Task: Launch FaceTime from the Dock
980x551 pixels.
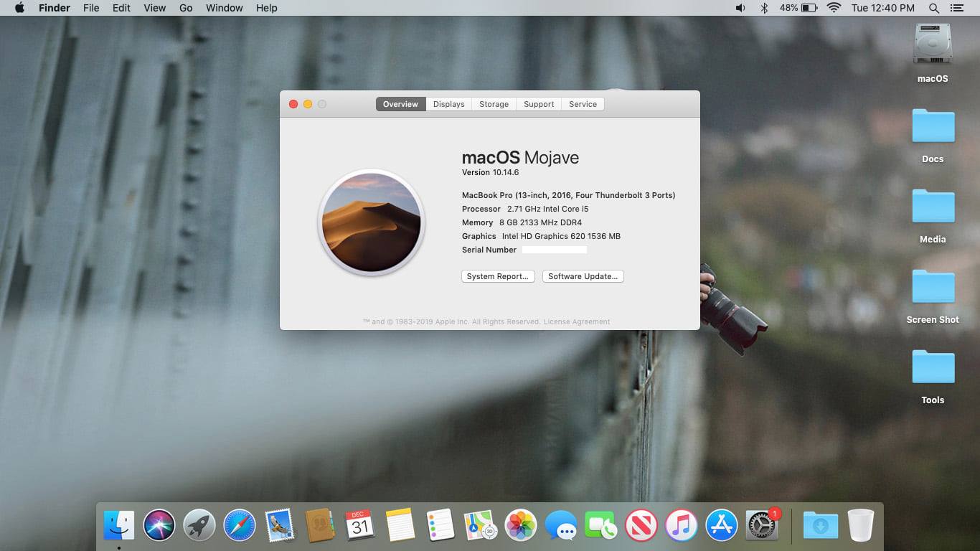Action: 601,525
